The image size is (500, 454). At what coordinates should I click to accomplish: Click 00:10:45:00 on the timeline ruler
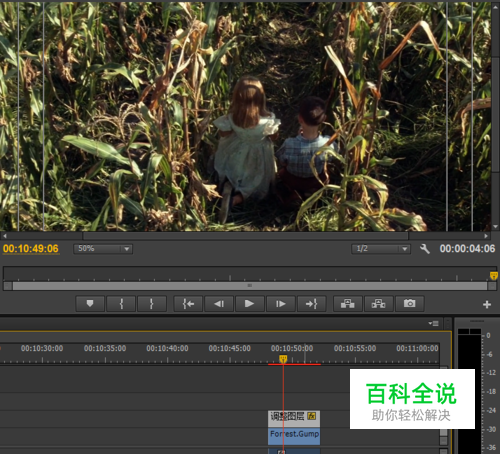(x=230, y=348)
